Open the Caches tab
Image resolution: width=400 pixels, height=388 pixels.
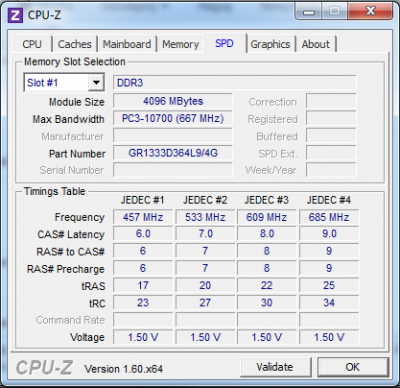pos(74,44)
